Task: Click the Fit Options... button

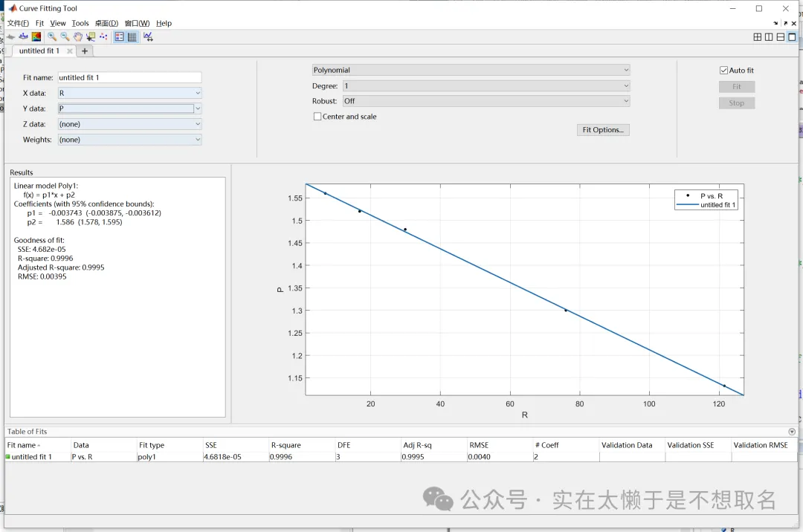Action: pyautogui.click(x=603, y=130)
